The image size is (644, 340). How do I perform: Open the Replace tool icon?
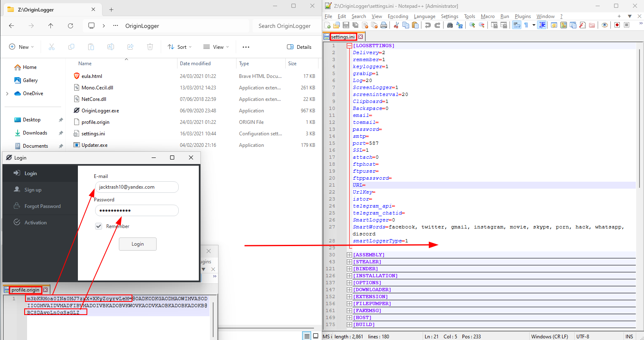(460, 25)
